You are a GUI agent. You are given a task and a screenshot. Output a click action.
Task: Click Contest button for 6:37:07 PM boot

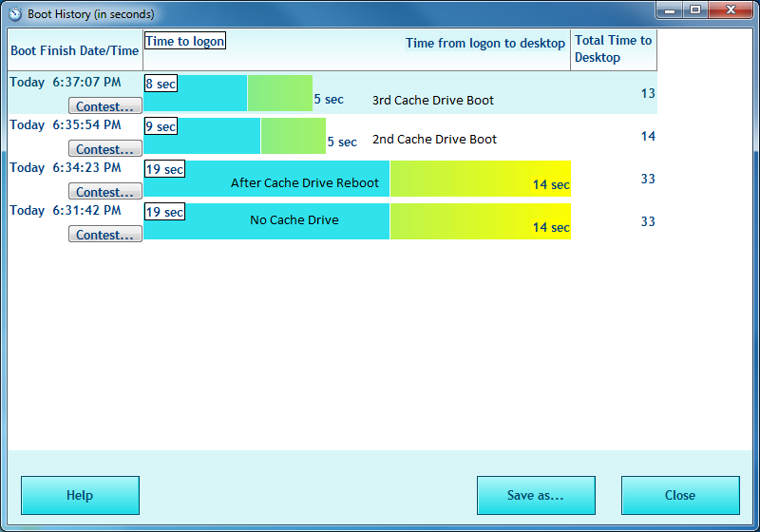[104, 106]
